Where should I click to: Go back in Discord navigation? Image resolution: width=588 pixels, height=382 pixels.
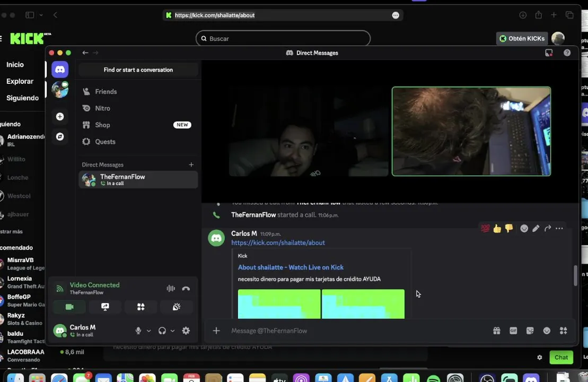[x=85, y=53]
